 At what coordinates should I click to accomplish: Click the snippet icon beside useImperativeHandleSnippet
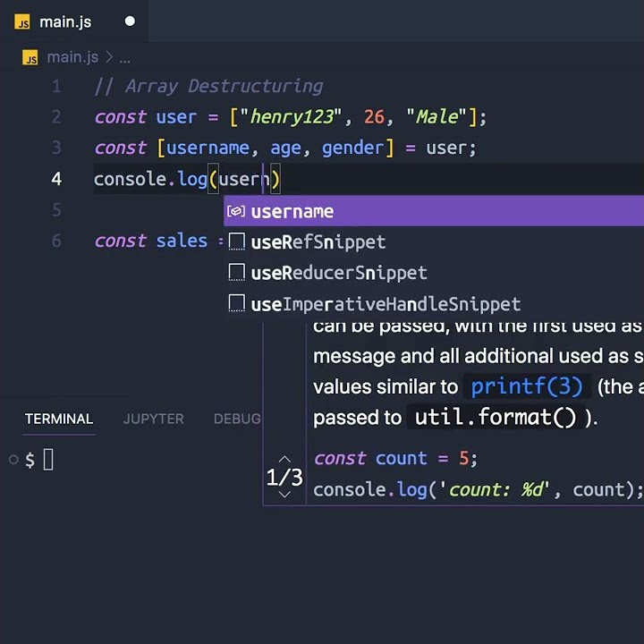(x=236, y=304)
